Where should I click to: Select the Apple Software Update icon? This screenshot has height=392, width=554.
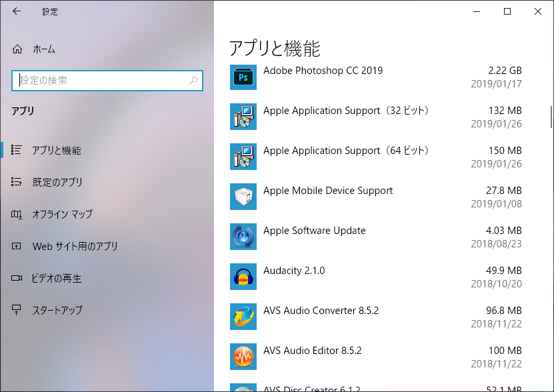(243, 237)
